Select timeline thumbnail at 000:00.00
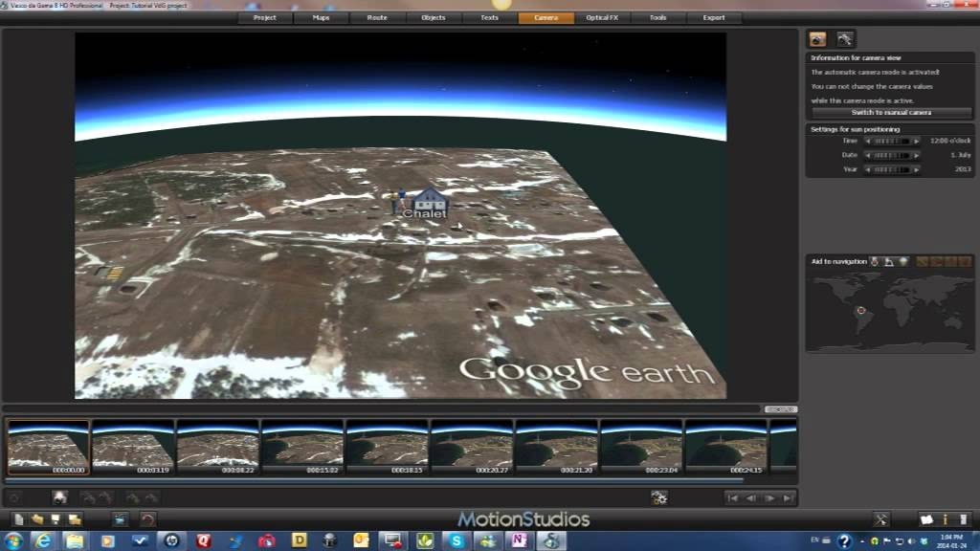The width and height of the screenshot is (980, 551). coord(48,448)
